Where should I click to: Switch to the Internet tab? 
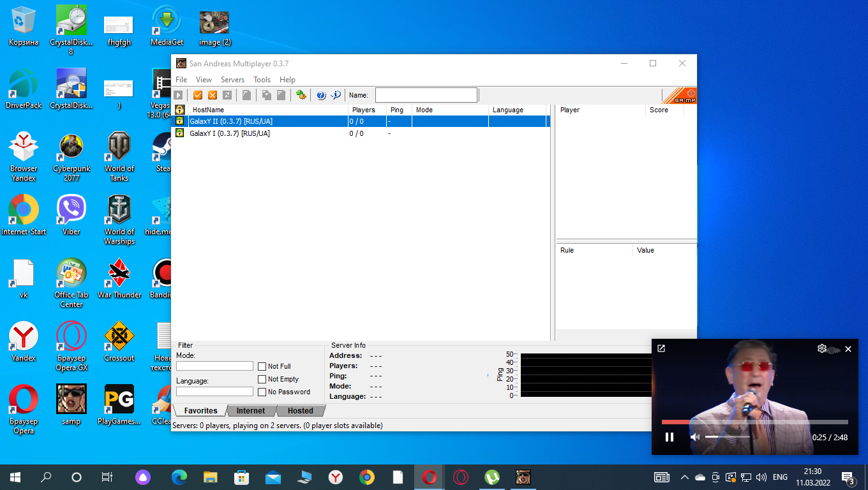pos(251,411)
